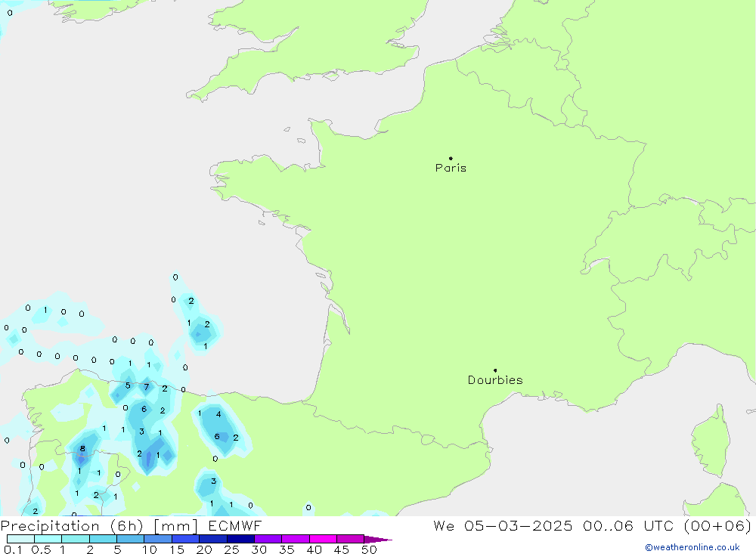Screen dimensions: 756x554
Task: Click the legend scale label 50
Action: (x=369, y=549)
